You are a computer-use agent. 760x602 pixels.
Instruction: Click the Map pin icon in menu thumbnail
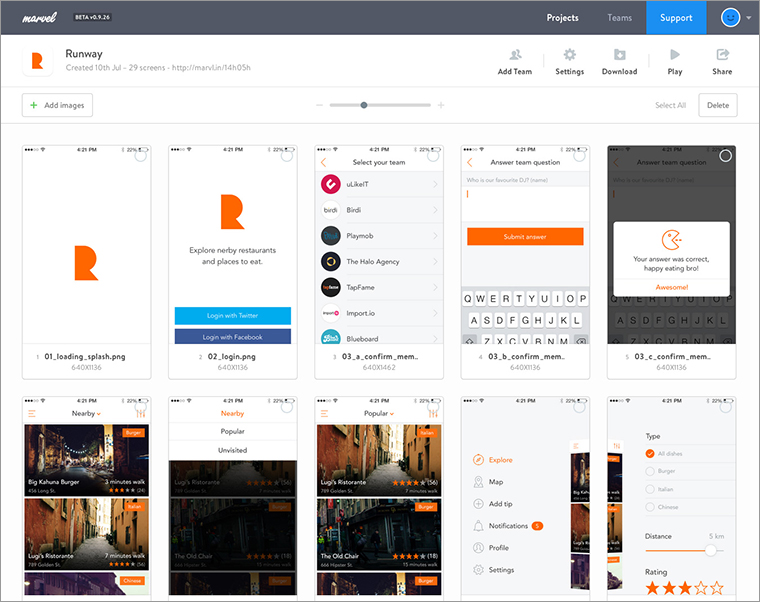478,482
